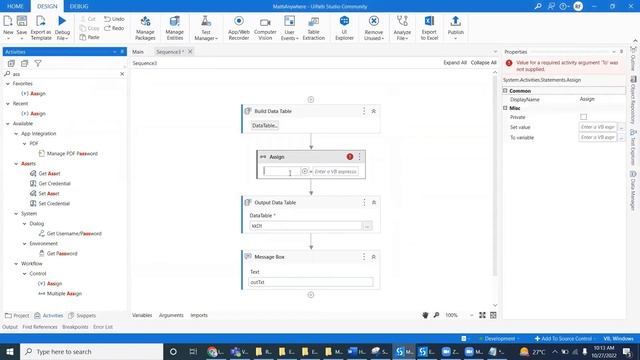The image size is (640, 360).
Task: Click Add To Source Control
Action: click(x=563, y=339)
